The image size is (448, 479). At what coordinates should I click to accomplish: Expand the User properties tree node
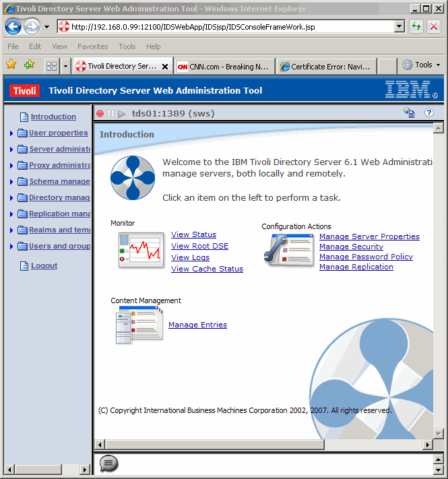[x=11, y=133]
